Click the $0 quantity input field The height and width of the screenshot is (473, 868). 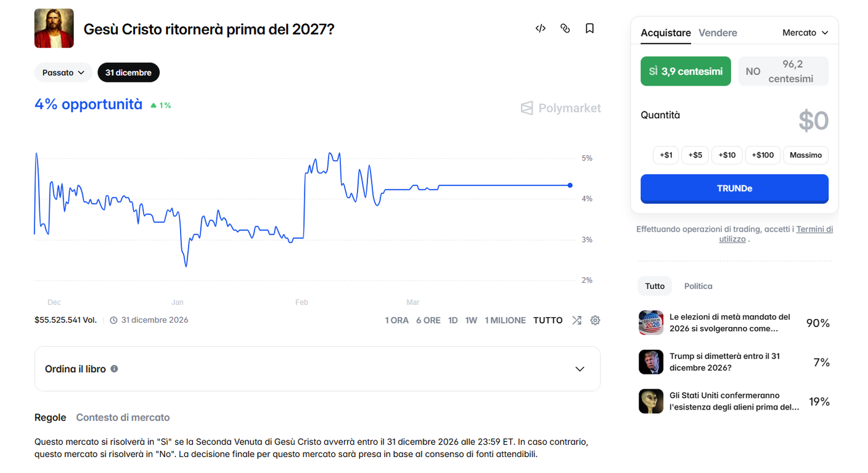coord(813,121)
